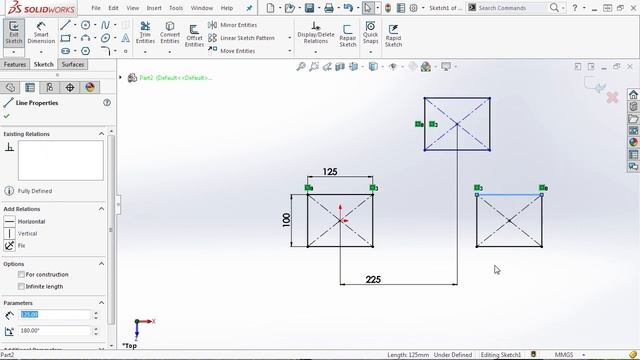Screen dimensions: 640x360
Task: Select the Trim Entities tool
Action: [x=145, y=33]
